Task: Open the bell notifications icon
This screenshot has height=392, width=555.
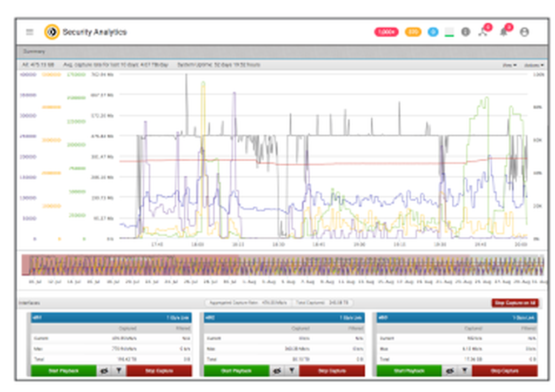Action: click(x=503, y=32)
